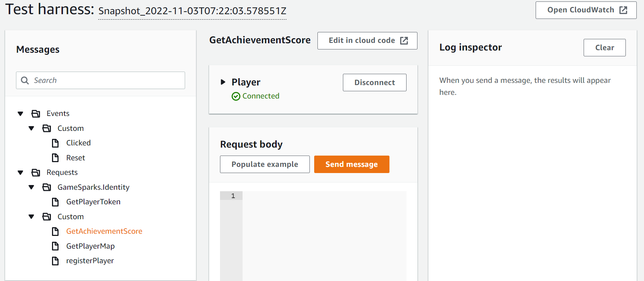Collapse the Requests tree section
644x281 pixels.
tap(20, 172)
